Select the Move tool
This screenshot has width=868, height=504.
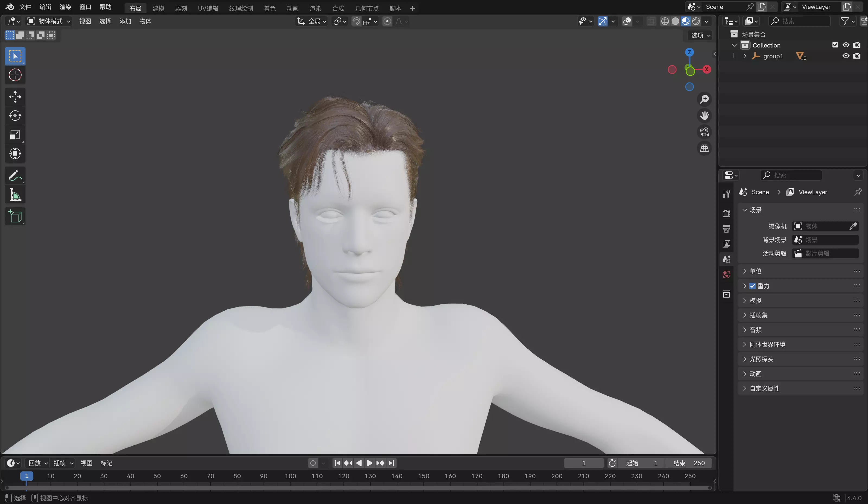click(15, 97)
